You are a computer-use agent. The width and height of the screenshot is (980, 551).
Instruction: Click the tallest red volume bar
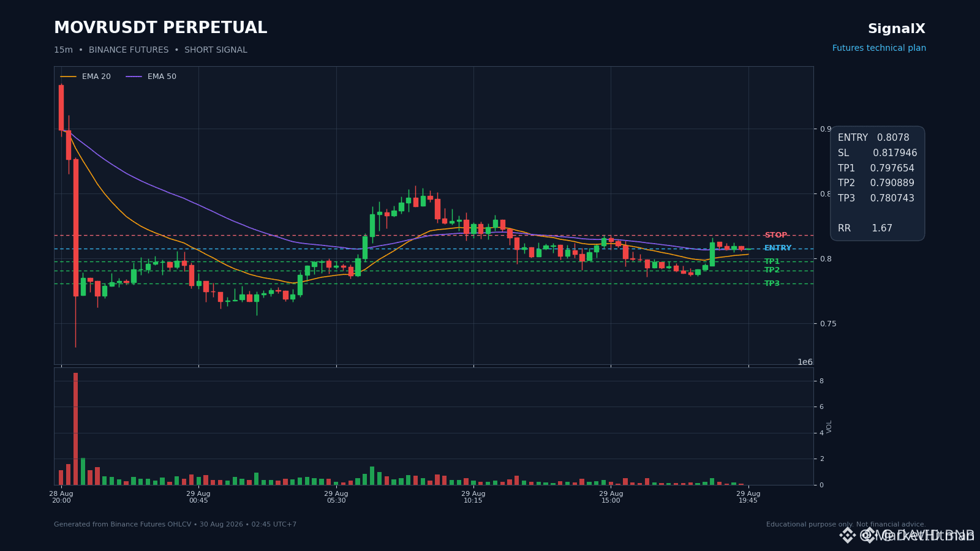click(76, 429)
